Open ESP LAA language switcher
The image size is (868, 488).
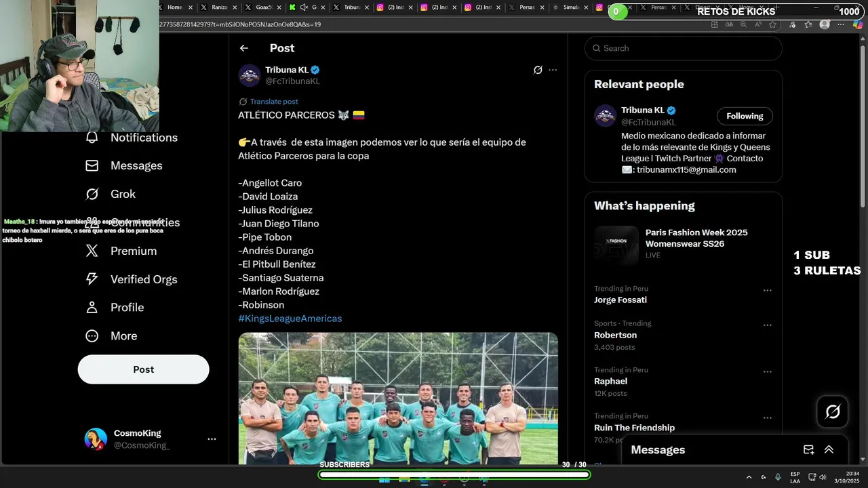795,477
